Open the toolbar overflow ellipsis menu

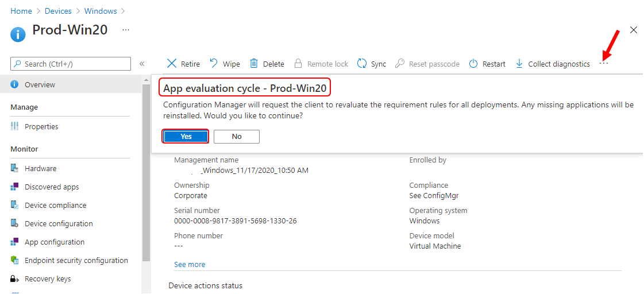[603, 63]
